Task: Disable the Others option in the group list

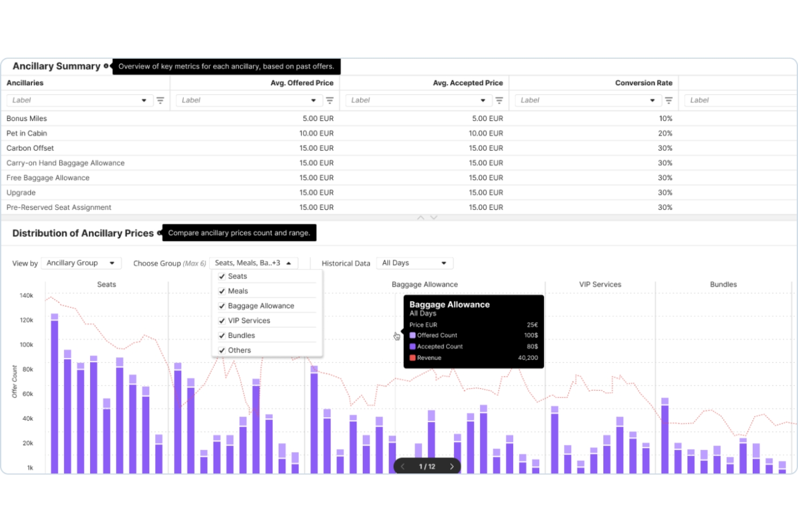Action: click(222, 350)
